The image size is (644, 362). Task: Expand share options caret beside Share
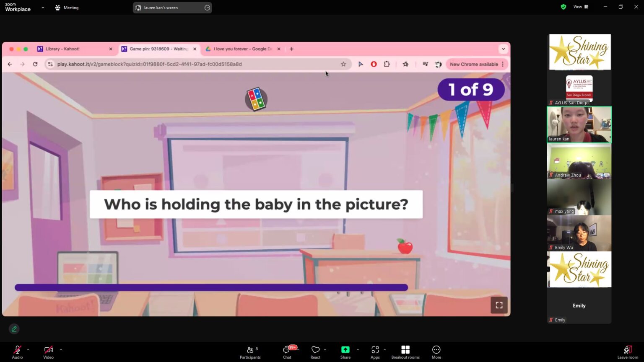coord(358,349)
